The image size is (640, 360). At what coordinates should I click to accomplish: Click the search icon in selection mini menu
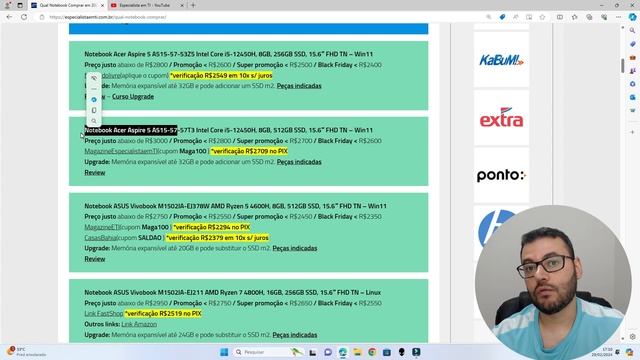(x=94, y=121)
